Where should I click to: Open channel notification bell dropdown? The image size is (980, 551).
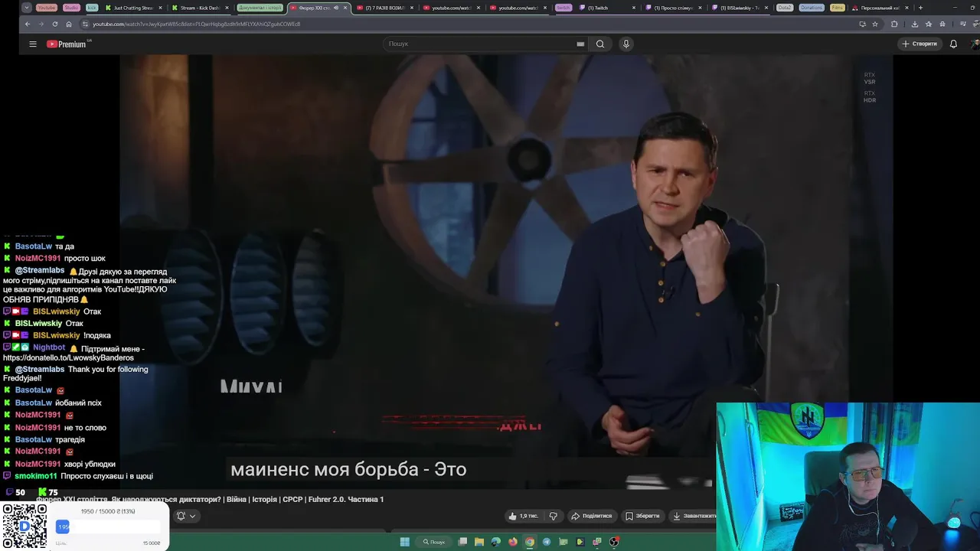[x=187, y=516]
